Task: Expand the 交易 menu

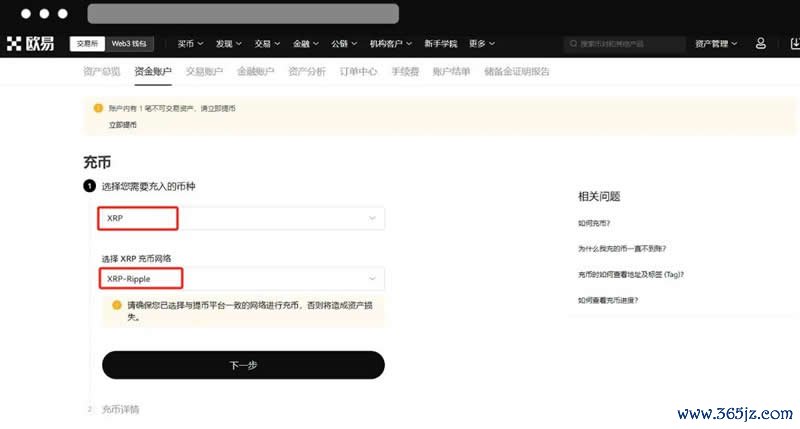Action: point(267,44)
